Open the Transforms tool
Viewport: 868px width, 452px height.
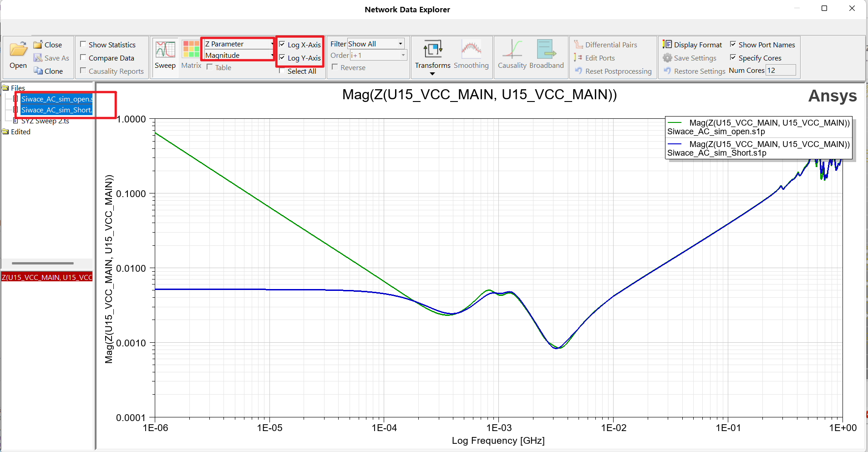[x=432, y=55]
